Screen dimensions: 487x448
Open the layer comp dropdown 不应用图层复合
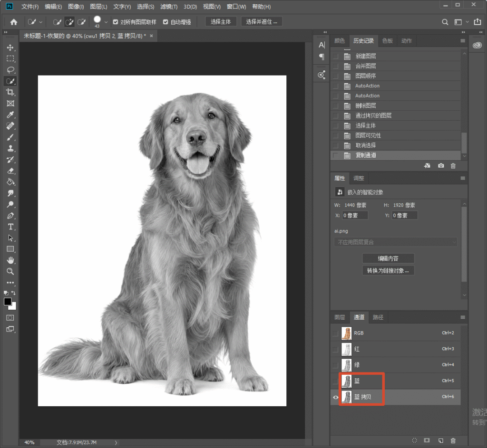click(396, 242)
